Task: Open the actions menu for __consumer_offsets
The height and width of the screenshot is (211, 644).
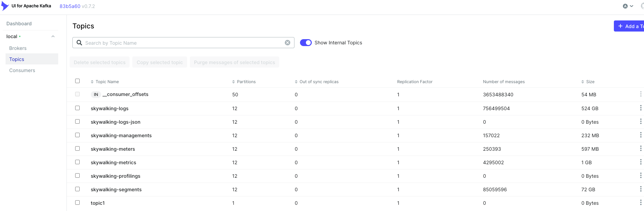Action: [641, 94]
